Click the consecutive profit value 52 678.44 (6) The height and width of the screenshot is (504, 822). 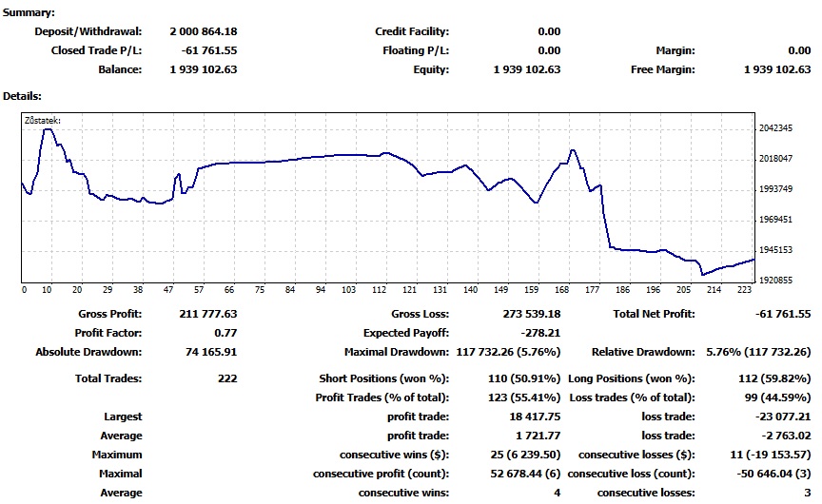pyautogui.click(x=526, y=475)
